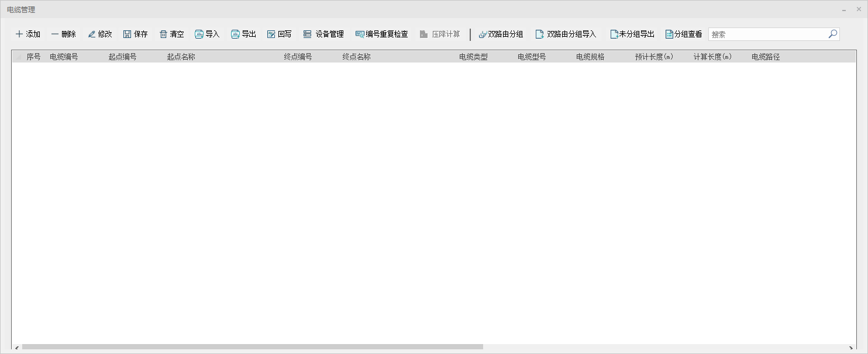Open the 导出 (export) function

(244, 34)
